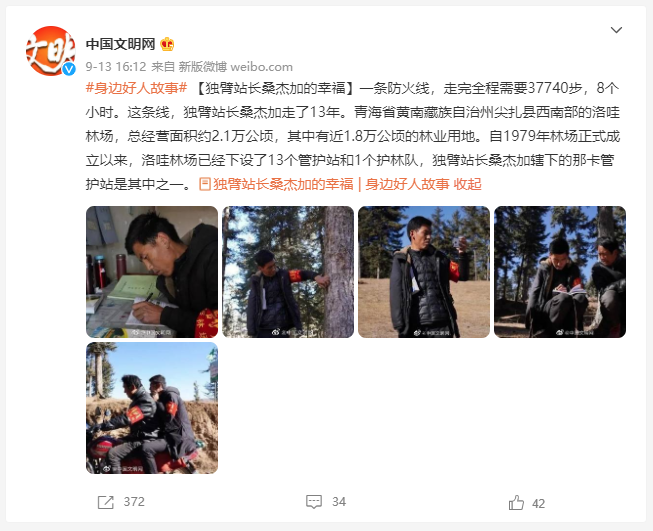Image resolution: width=653 pixels, height=531 pixels.
Task: Open the #身边好人故事# hashtag topic
Action: (136, 88)
